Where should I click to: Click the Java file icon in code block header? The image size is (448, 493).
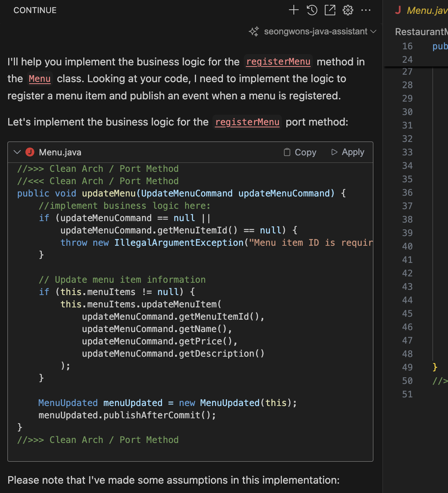(x=30, y=152)
